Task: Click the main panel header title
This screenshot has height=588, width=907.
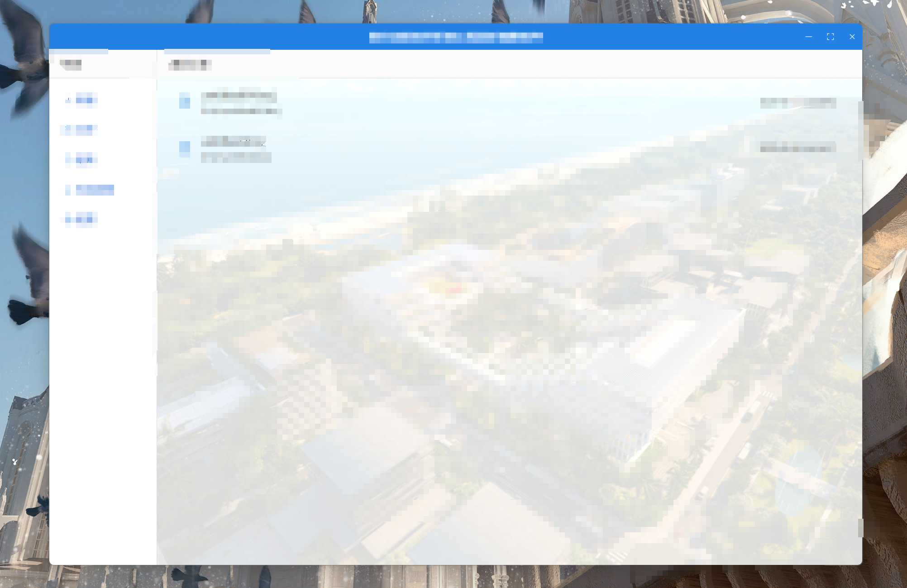Action: point(190,65)
